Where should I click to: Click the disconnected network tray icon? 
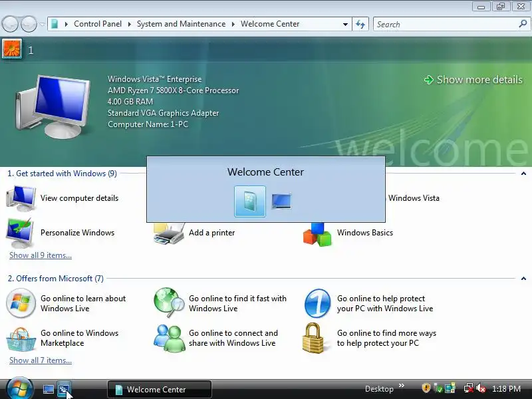click(x=469, y=388)
